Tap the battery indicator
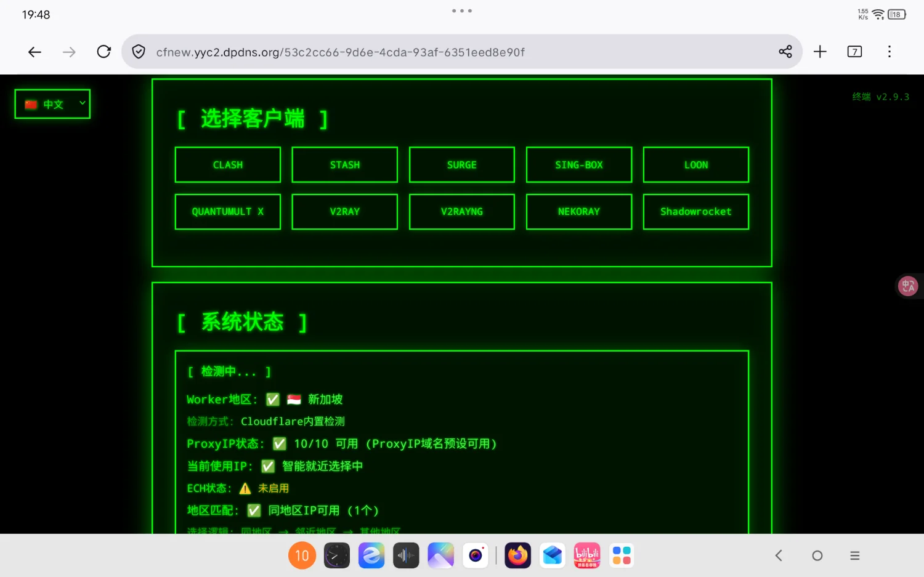Screen dimensions: 924x577 897,14
